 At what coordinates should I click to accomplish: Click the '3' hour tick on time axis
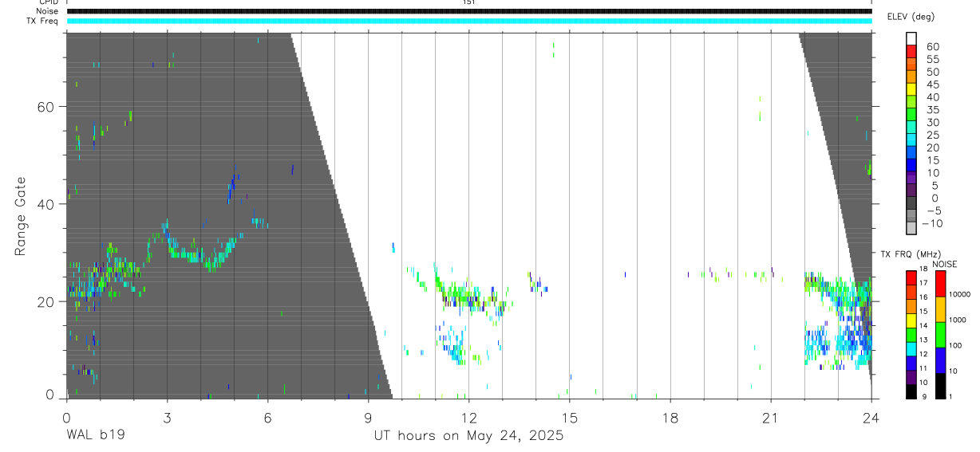167,418
